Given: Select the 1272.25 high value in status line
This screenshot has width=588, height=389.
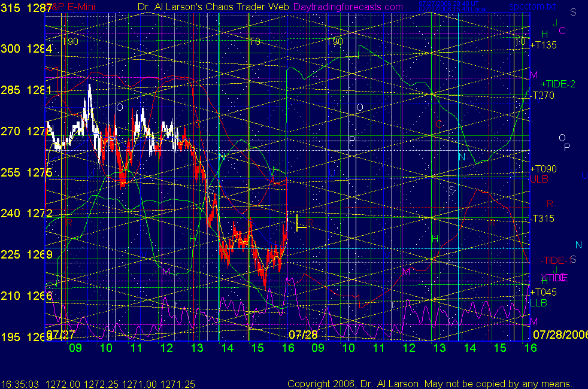Looking at the screenshot, I should point(101,384).
